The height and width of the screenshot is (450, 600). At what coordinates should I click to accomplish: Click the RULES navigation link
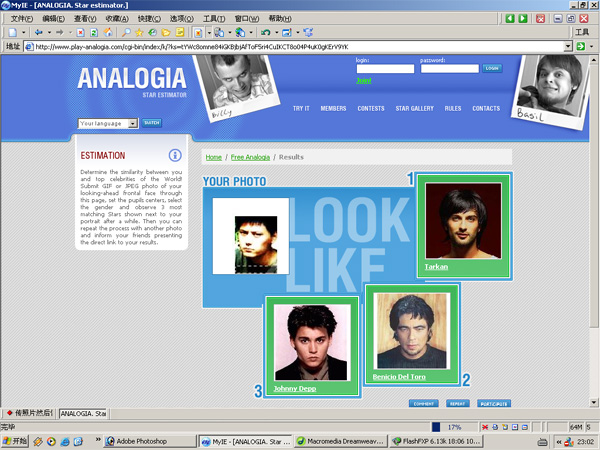coord(453,109)
